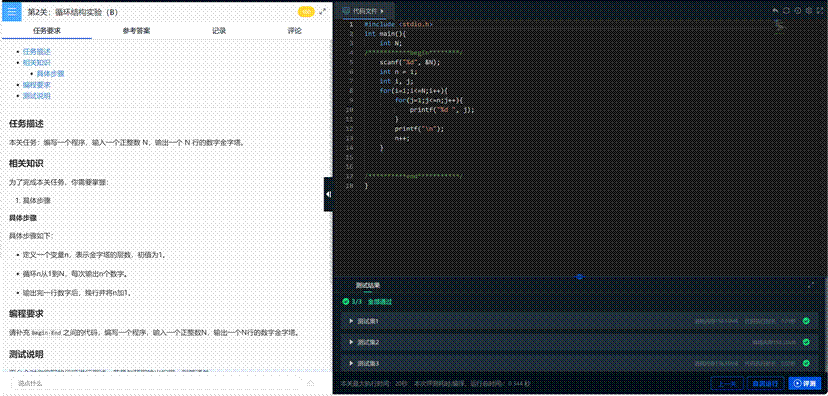This screenshot has width=828, height=396.
Task: Click code line int i, j;
Action: (x=396, y=81)
